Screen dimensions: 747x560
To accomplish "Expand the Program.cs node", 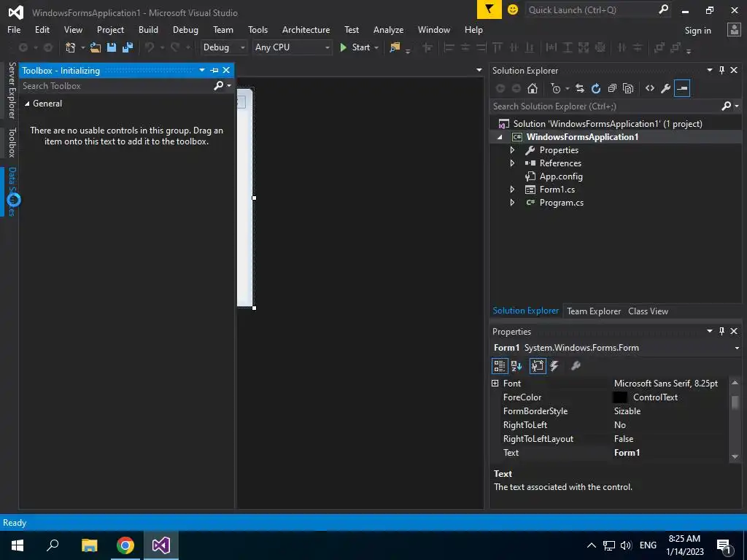I will coord(513,203).
